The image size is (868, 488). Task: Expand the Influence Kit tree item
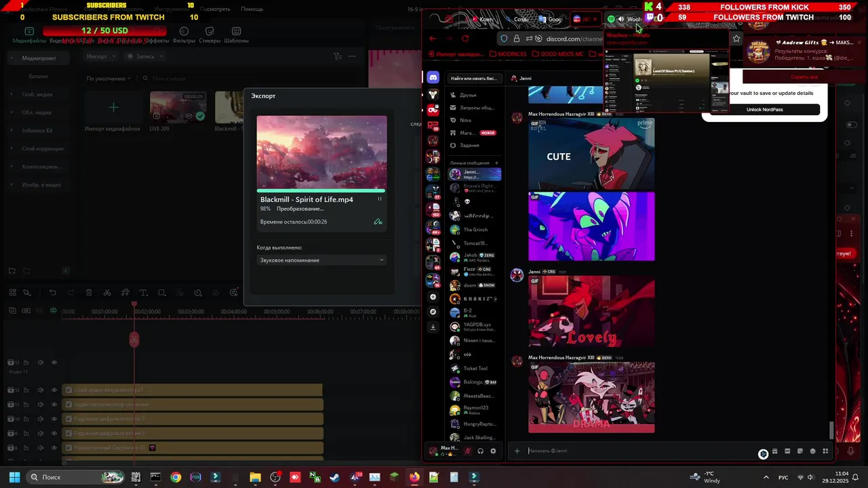point(12,130)
